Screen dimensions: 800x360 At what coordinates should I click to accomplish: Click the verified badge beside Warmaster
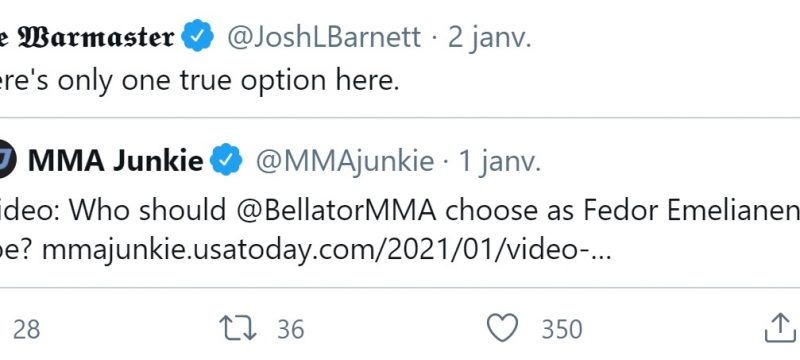tap(197, 36)
